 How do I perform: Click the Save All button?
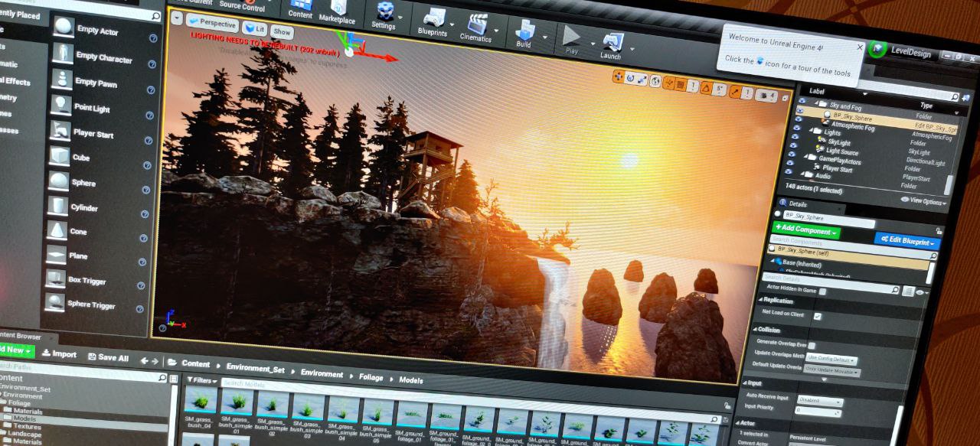click(x=108, y=357)
